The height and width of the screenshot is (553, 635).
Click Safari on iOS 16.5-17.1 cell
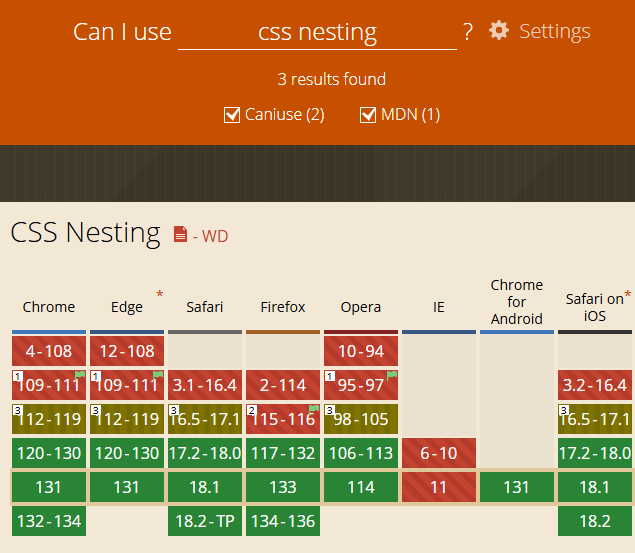click(x=595, y=419)
